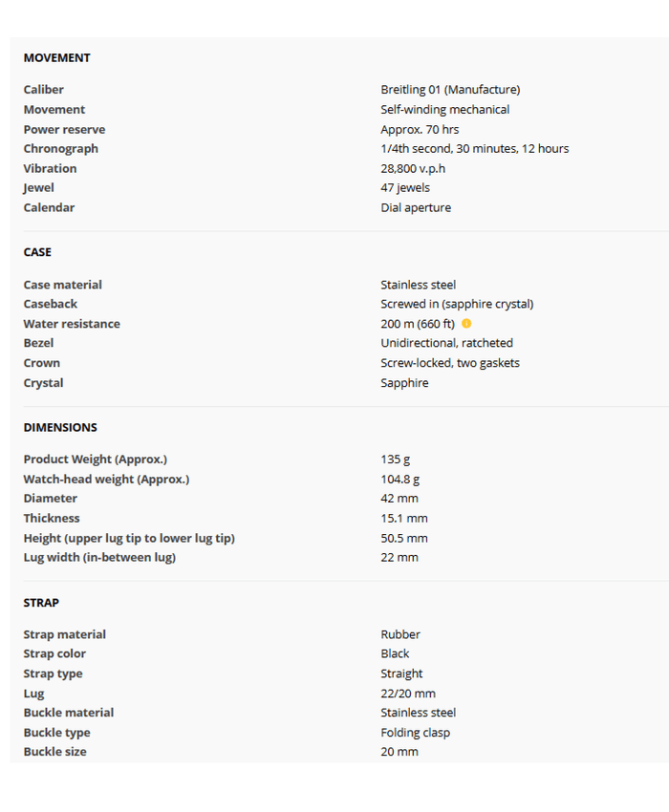Click the Screw-locked, two gaskets text
This screenshot has width=669, height=812.
point(450,363)
